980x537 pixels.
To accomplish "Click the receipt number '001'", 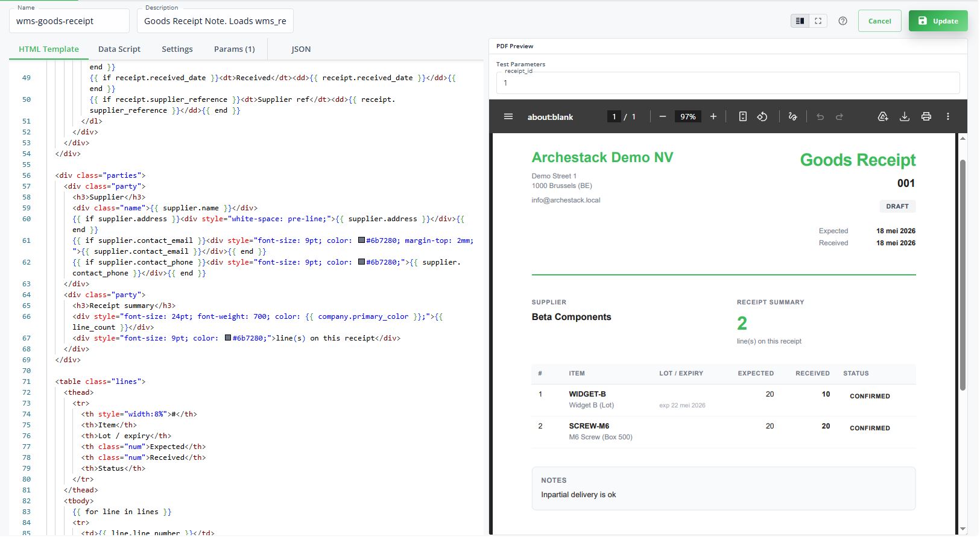I will (906, 183).
